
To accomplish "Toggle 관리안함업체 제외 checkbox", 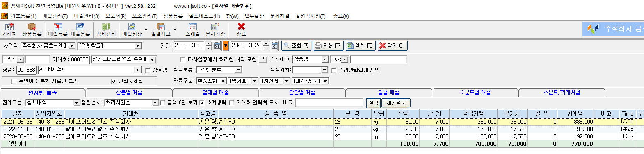I will pyautogui.click(x=334, y=70).
